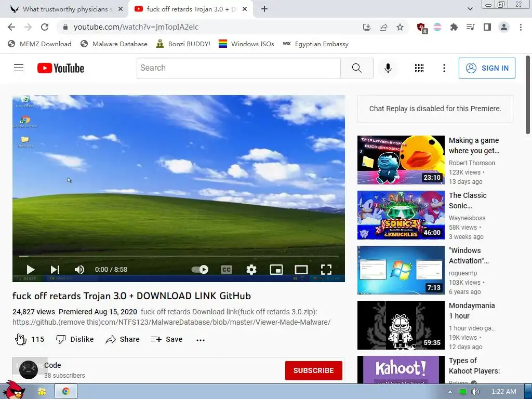Screen dimensions: 532x399
Task: Click the video progress bar
Action: (179, 256)
